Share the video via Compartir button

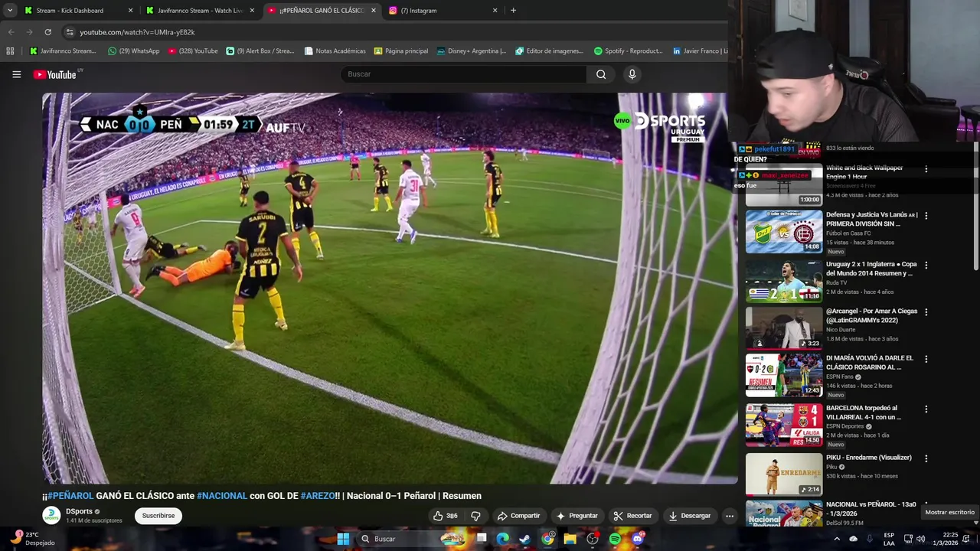coord(518,516)
